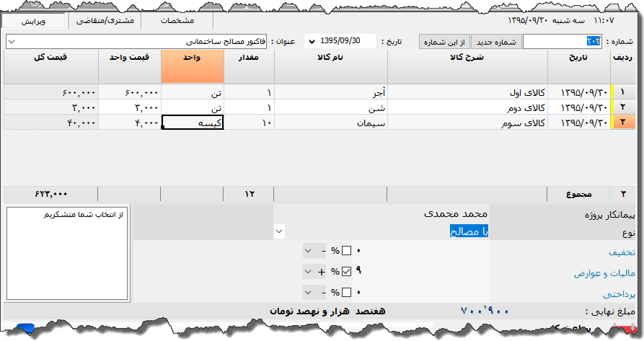Click the شماره جدید button
The height and width of the screenshot is (341, 644).
(x=496, y=42)
